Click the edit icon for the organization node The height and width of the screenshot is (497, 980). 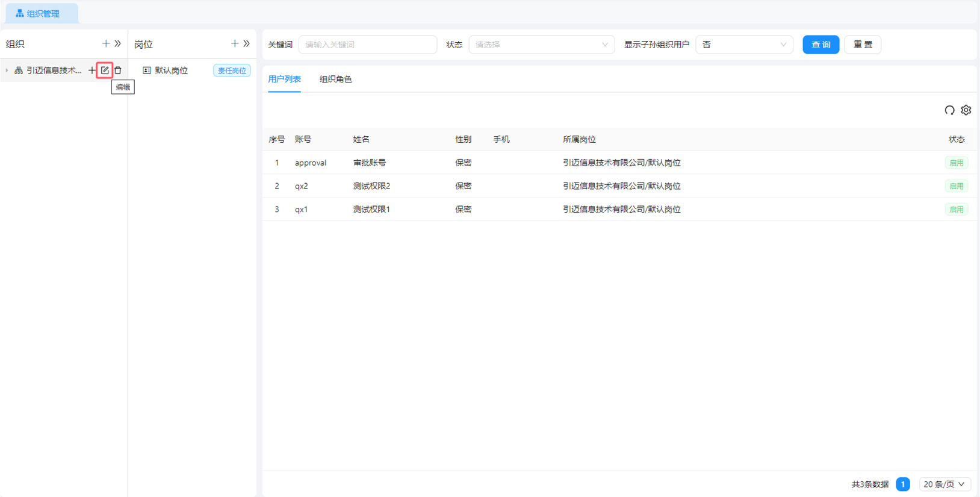(105, 70)
